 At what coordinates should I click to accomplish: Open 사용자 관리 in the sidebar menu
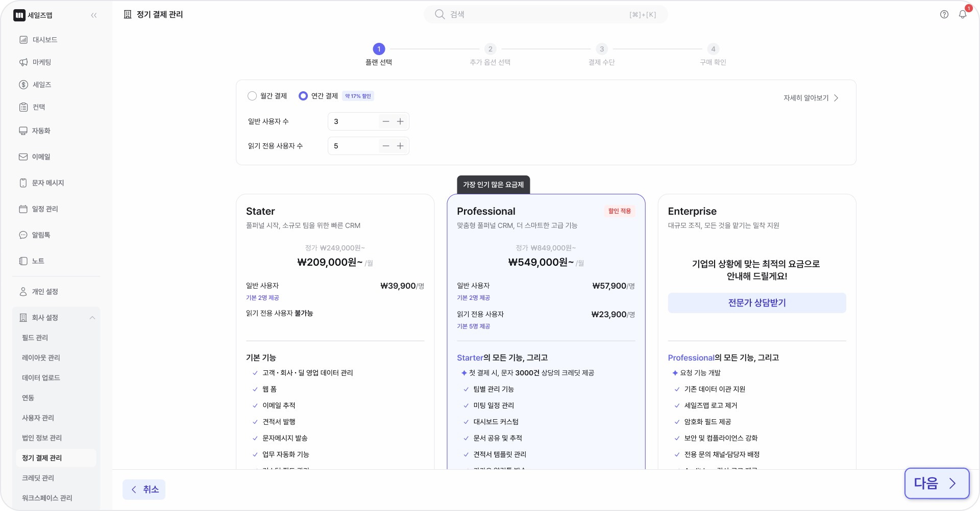(x=38, y=418)
